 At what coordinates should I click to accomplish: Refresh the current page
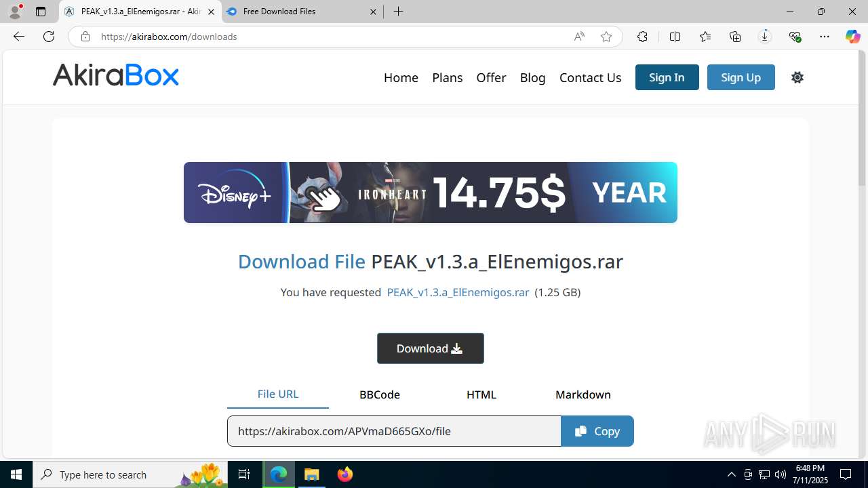[49, 37]
